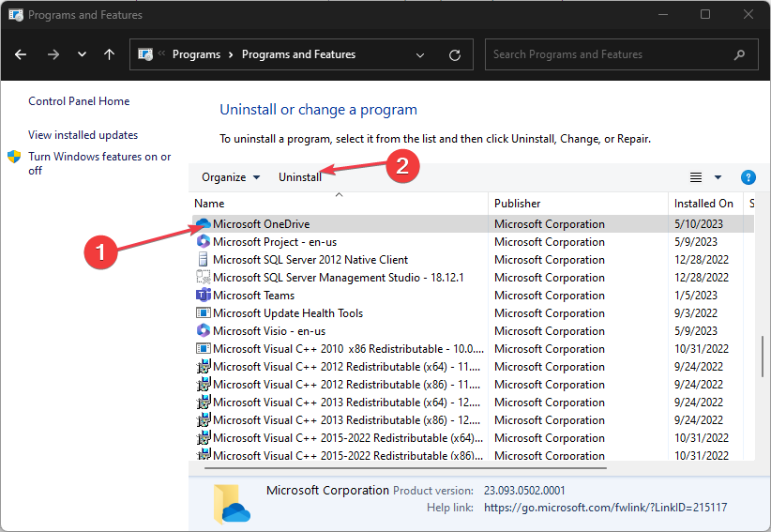Click the vertical scrollbar of program list
Viewport: 771px width, 532px height.
coord(763,357)
